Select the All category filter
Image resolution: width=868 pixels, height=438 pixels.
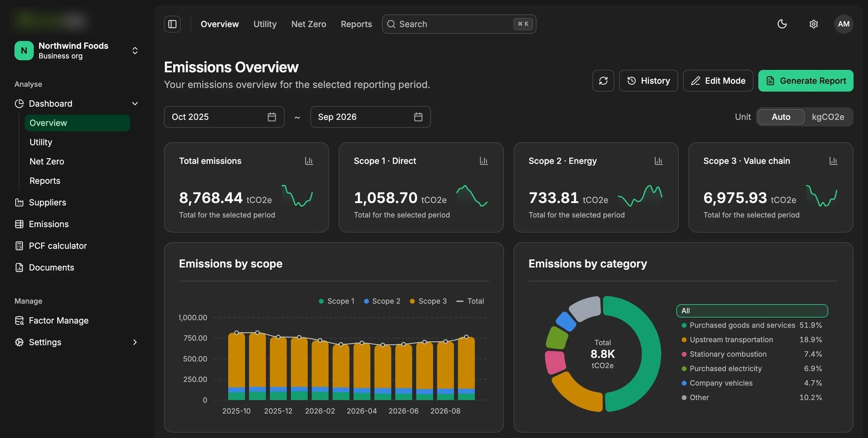point(752,311)
